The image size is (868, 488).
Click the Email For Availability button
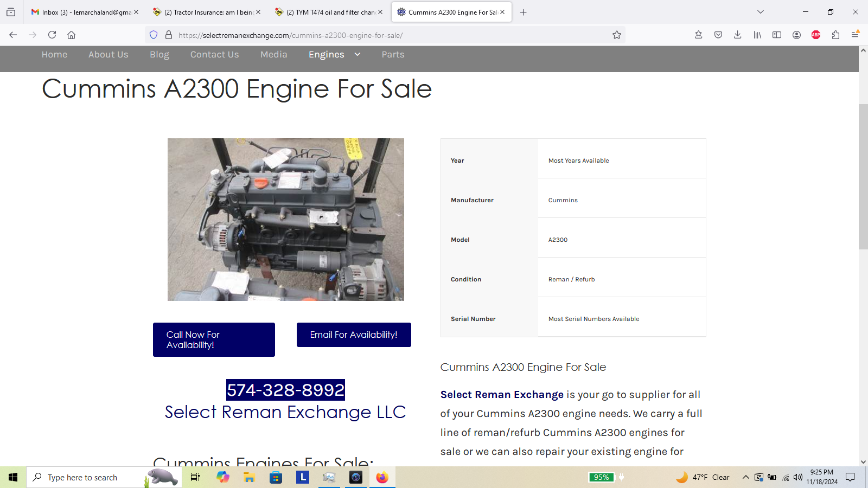[x=354, y=335]
